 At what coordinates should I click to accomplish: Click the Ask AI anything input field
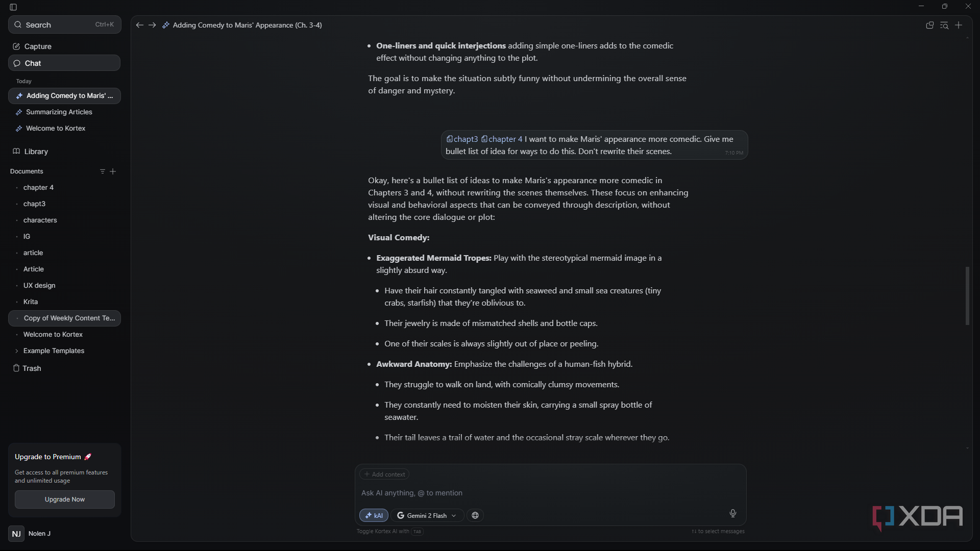(x=550, y=493)
